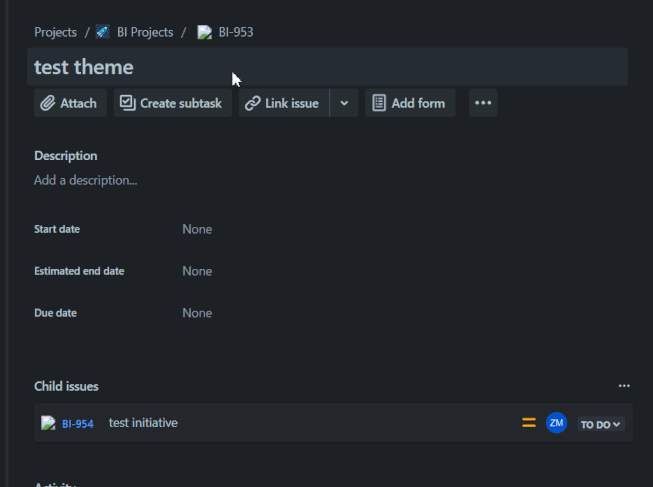Open the toolbar more actions ellipsis
The image size is (653, 487).
tap(483, 103)
